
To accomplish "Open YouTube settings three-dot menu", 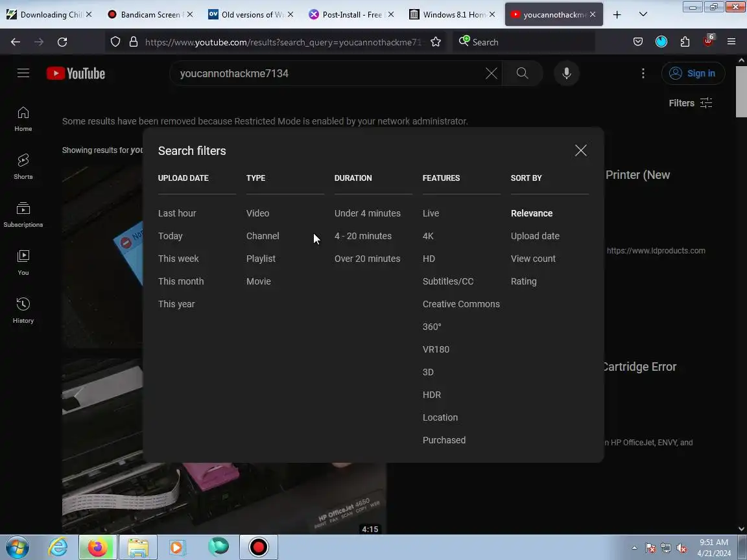I will [643, 73].
